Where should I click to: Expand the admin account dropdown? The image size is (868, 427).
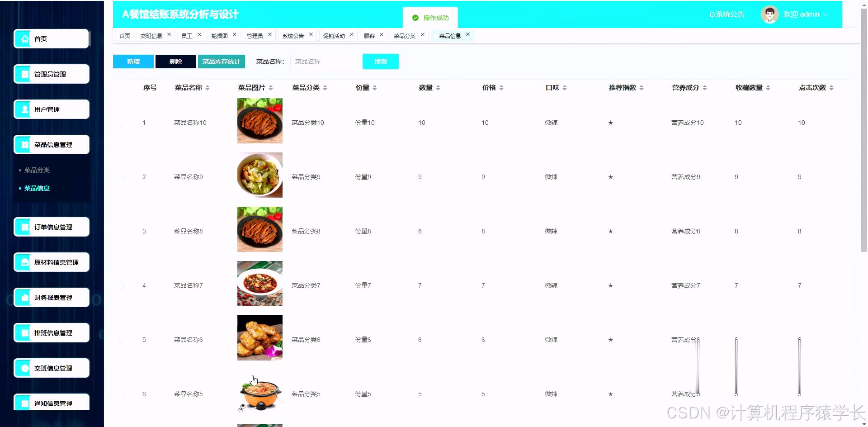tap(826, 14)
